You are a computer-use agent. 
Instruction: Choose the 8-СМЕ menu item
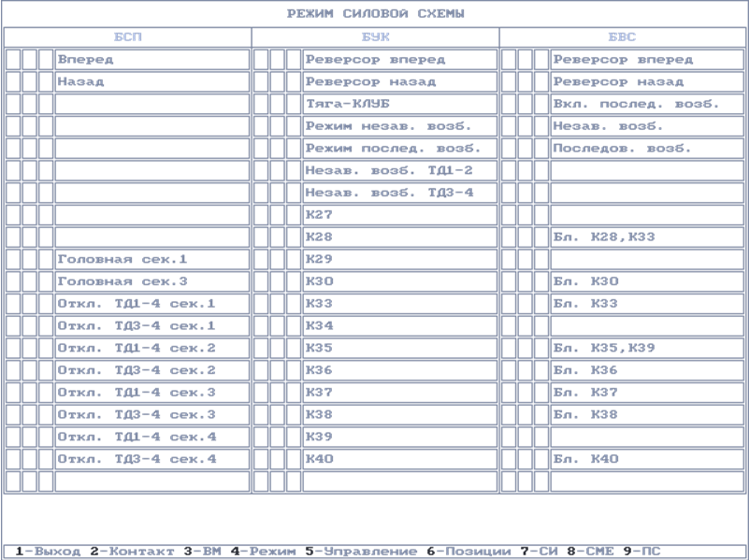[x=591, y=552]
